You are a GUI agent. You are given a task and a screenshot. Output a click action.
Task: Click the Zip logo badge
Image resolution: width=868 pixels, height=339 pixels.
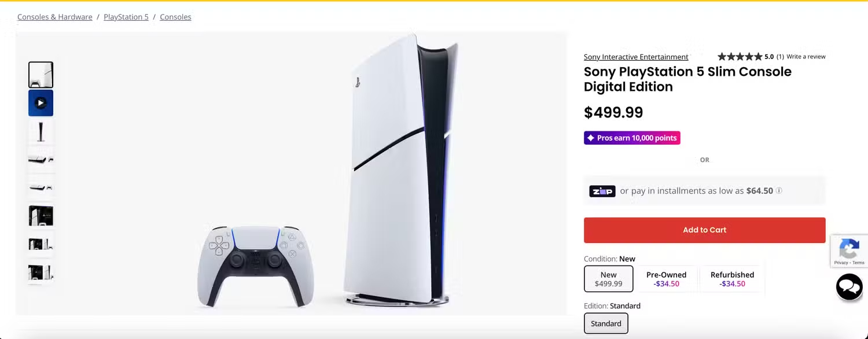[x=602, y=191]
